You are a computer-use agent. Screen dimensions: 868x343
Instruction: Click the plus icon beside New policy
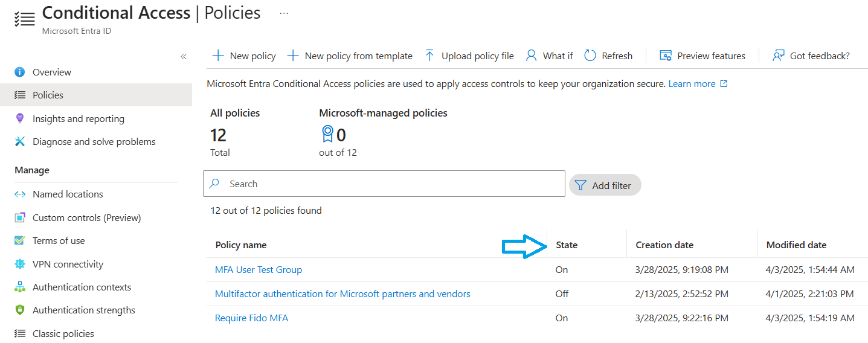pyautogui.click(x=218, y=56)
